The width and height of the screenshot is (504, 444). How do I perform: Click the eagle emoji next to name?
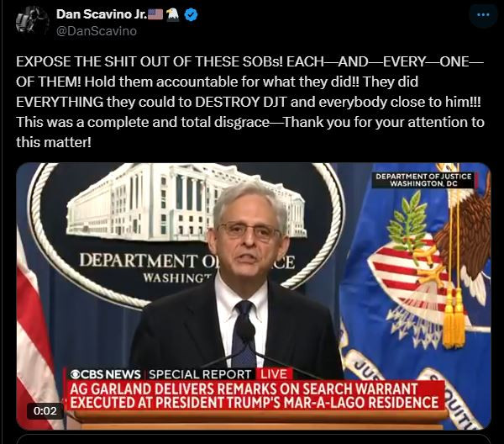click(173, 14)
